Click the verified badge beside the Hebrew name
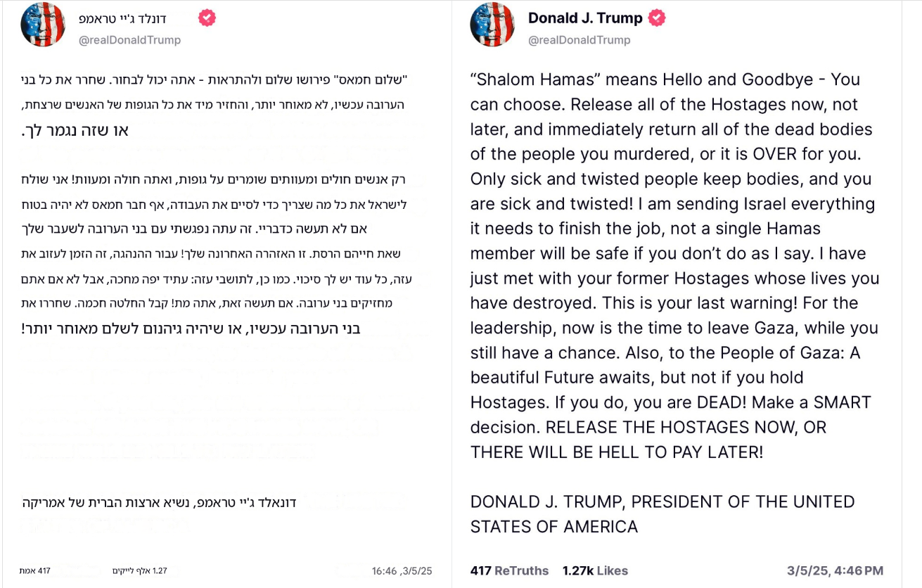 (x=207, y=18)
